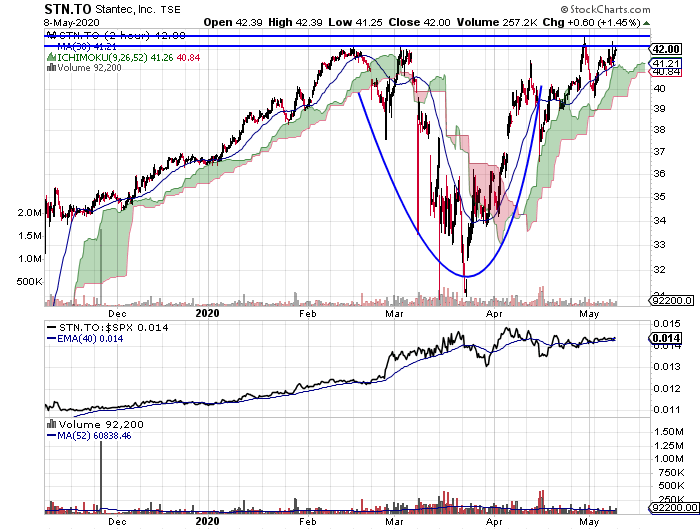Click the Open 42.39 value
This screenshot has width=700, height=530.
[x=233, y=22]
